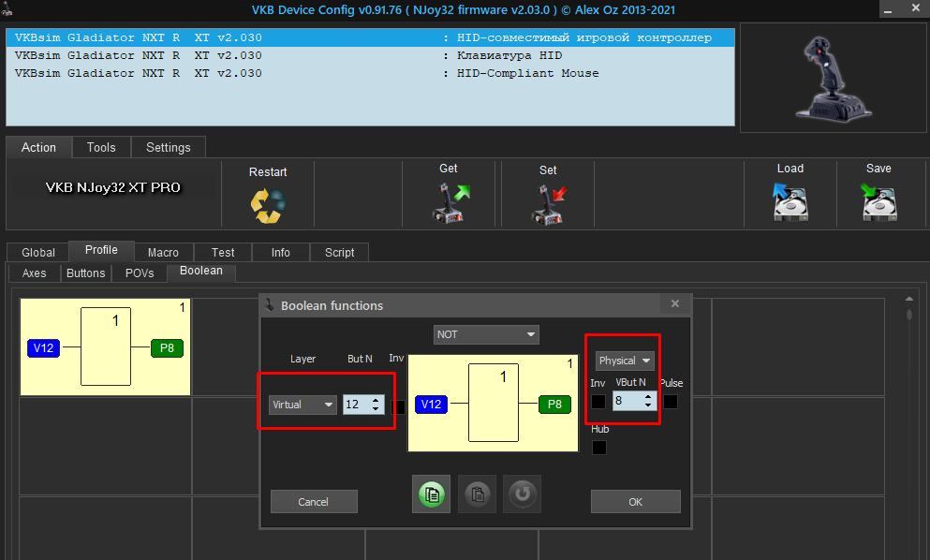Select the POVs sub-tab
Screen dimensions: 930x560
(140, 273)
